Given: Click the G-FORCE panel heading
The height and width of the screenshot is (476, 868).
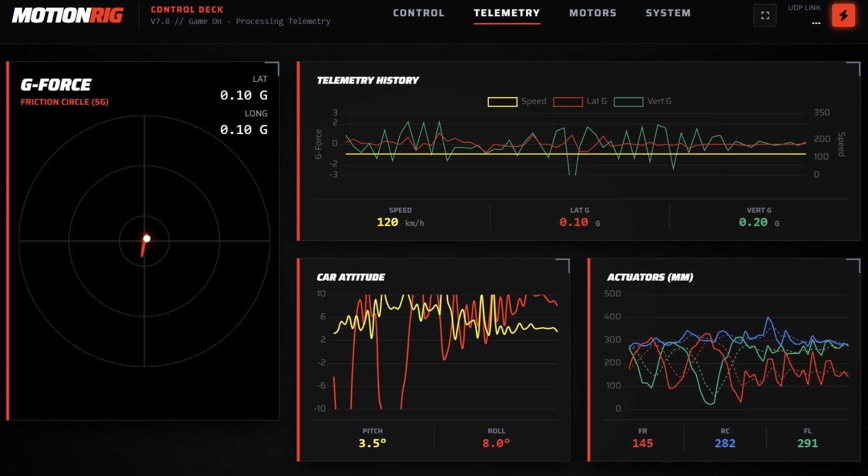Looking at the screenshot, I should tap(56, 85).
